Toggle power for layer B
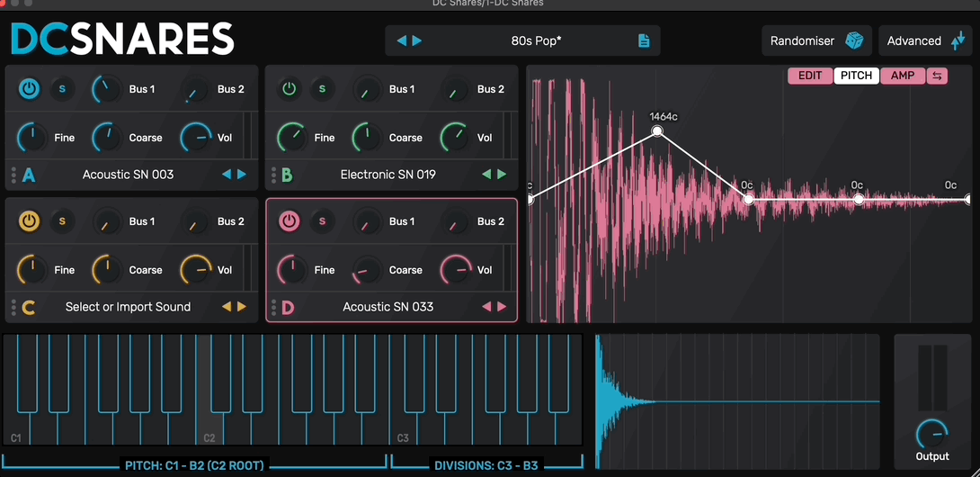The image size is (980, 477). (x=289, y=89)
